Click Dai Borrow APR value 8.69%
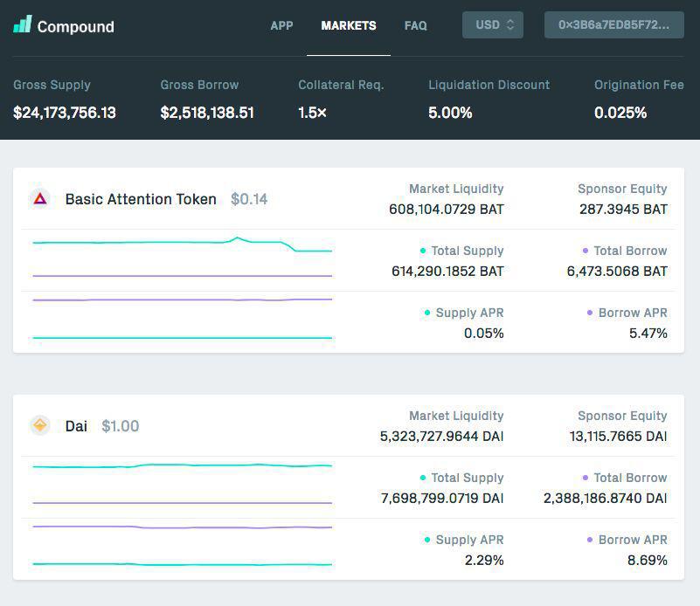Image resolution: width=700 pixels, height=606 pixels. 648,560
